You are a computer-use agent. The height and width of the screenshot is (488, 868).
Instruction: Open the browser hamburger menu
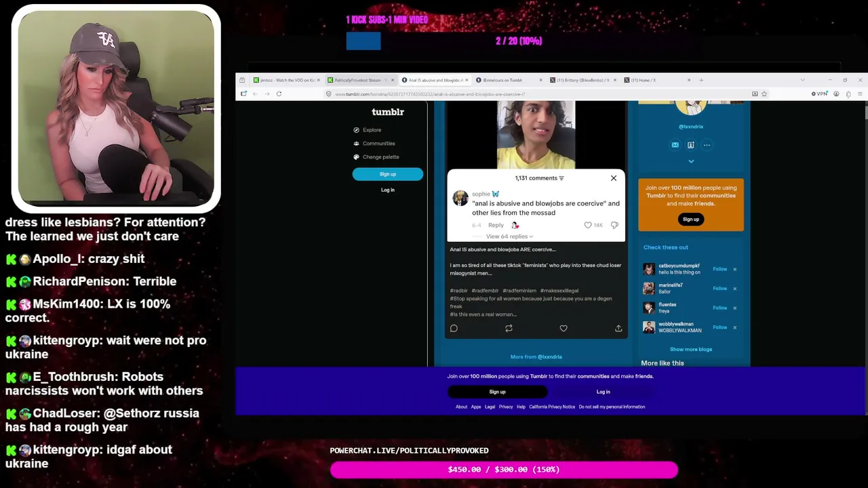pyautogui.click(x=860, y=94)
